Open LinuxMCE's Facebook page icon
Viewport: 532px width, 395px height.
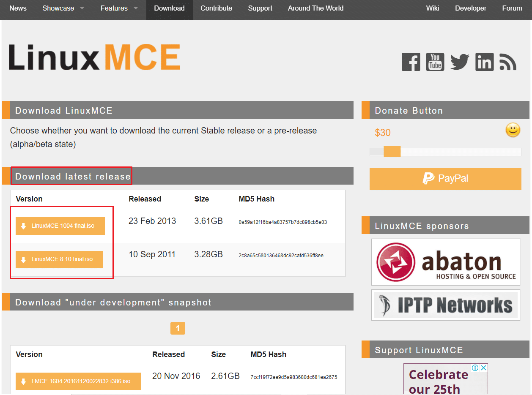[411, 62]
